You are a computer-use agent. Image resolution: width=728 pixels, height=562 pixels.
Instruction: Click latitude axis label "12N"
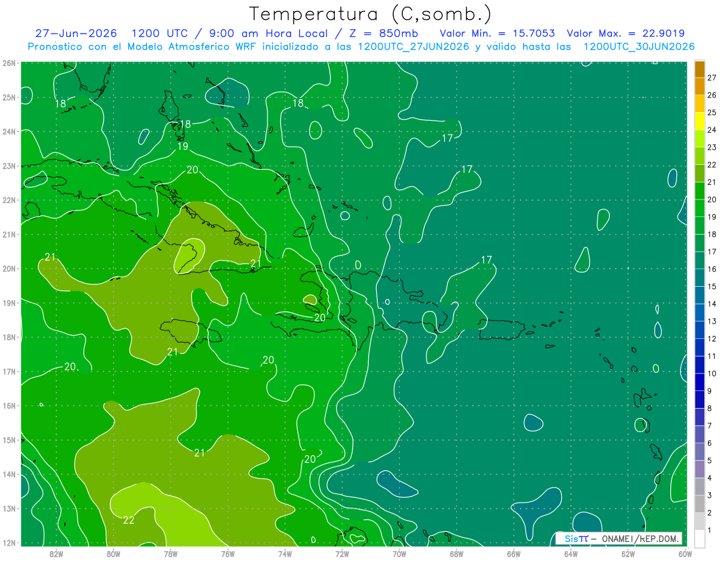[x=9, y=543]
